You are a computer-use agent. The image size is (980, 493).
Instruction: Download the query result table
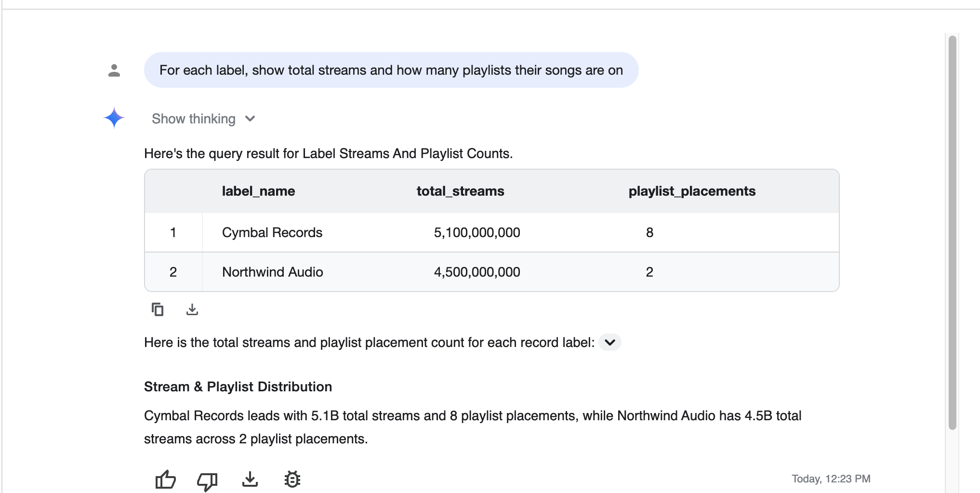click(192, 309)
